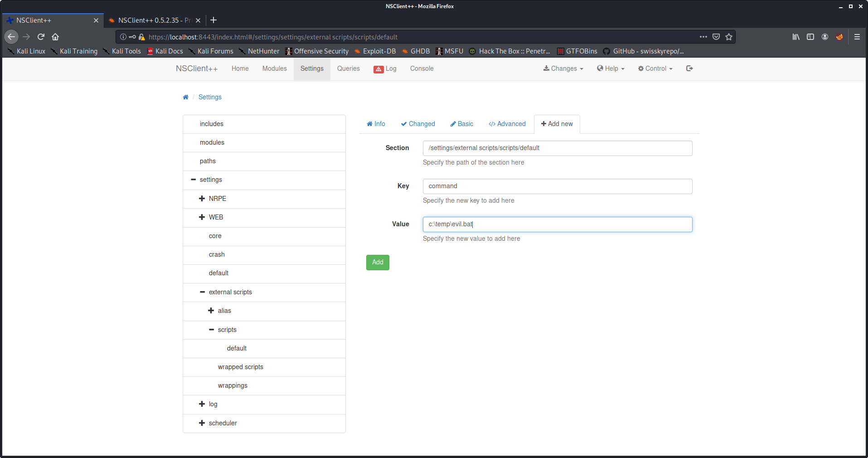The height and width of the screenshot is (458, 868).
Task: Select the paths tree item
Action: [x=264, y=161]
